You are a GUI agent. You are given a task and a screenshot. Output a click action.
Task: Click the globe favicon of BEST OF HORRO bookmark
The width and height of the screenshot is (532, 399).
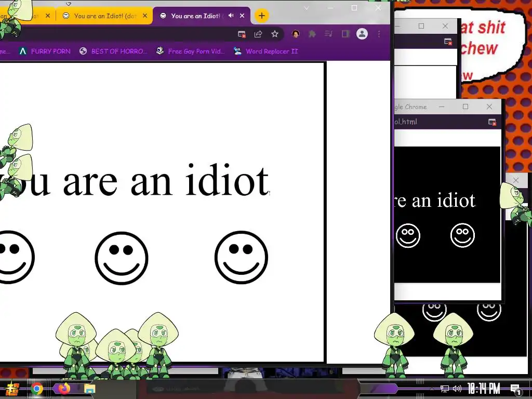coord(83,51)
